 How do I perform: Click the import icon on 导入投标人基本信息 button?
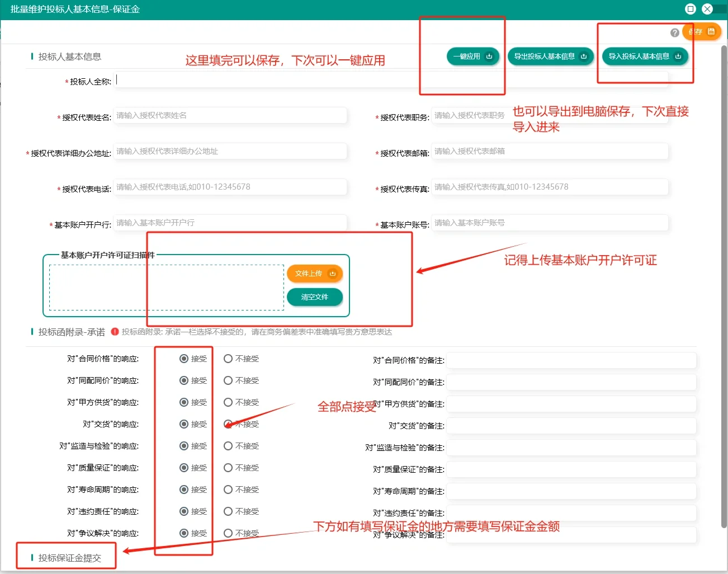click(x=678, y=57)
